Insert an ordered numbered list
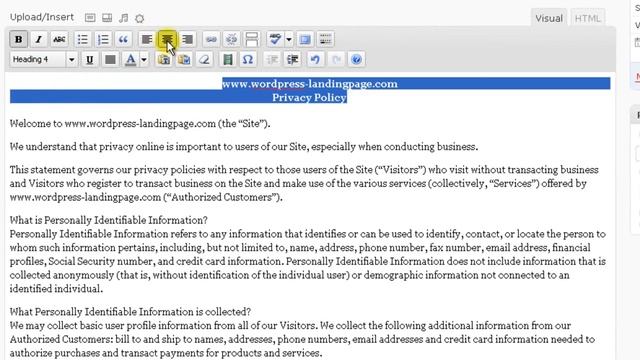The width and height of the screenshot is (640, 360). click(x=103, y=40)
